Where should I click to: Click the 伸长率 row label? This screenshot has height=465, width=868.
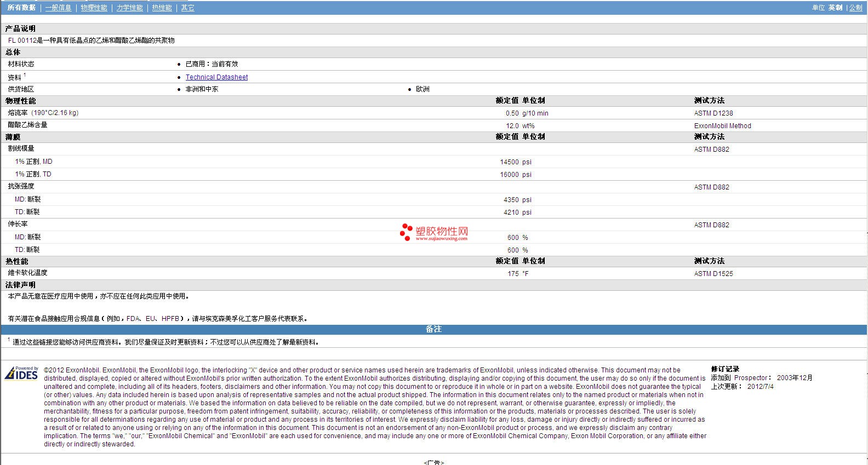point(18,224)
